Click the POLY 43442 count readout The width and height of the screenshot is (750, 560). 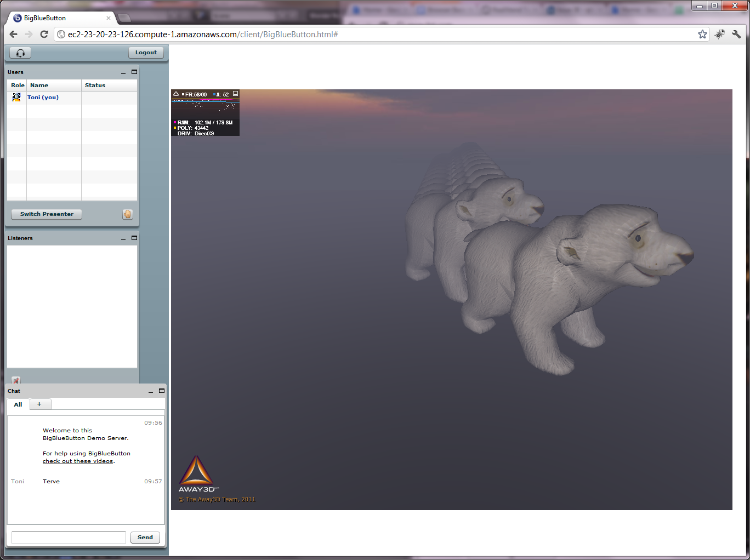(191, 128)
